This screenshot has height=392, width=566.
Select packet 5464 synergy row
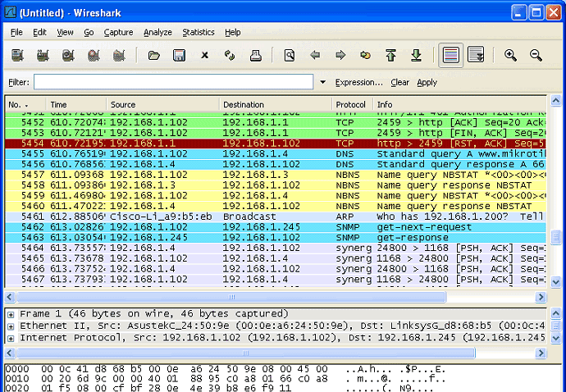coord(275,248)
